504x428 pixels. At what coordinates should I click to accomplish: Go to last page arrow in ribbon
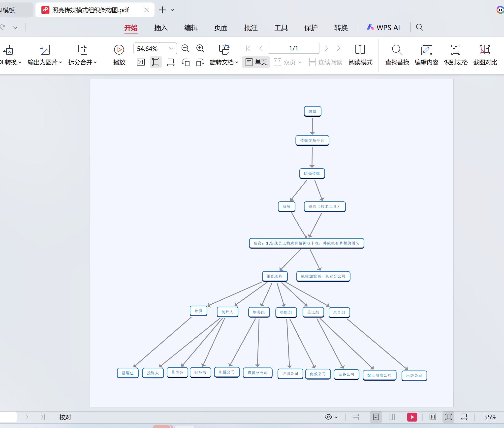pos(339,48)
